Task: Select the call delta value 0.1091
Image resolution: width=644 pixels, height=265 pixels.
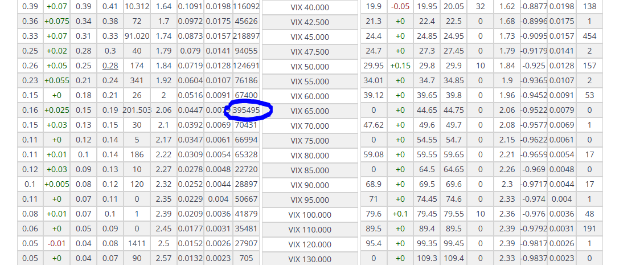Action: click(x=190, y=7)
